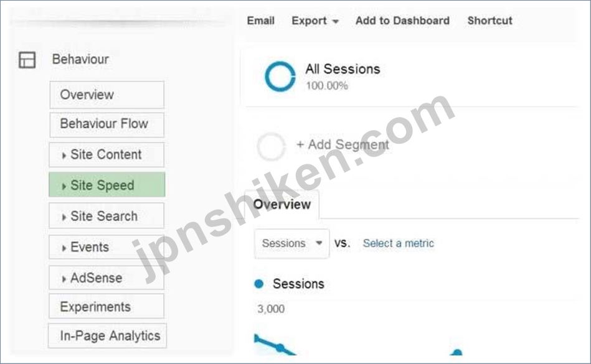Click the empty Add Segment circle icon

coord(271,146)
